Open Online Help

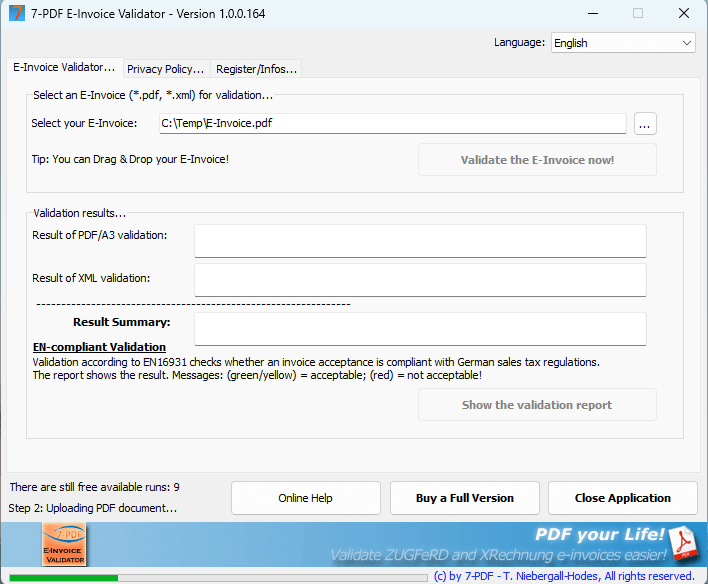306,498
